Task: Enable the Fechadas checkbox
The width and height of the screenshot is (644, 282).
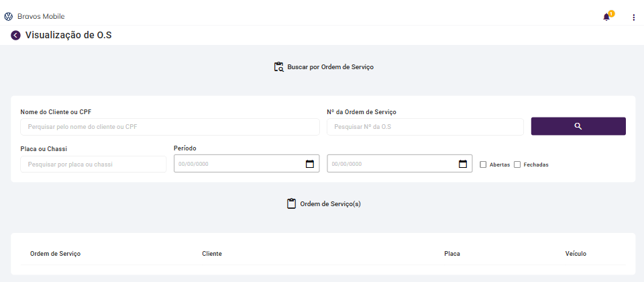Action: pos(517,164)
